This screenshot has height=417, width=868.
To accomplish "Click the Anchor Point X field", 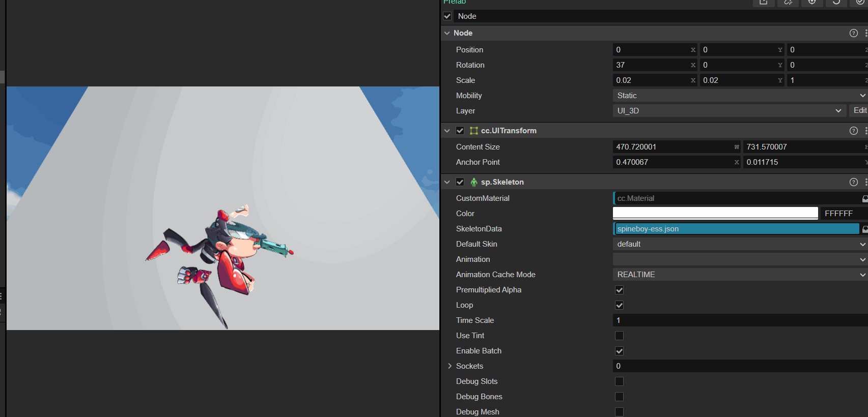I will click(677, 162).
